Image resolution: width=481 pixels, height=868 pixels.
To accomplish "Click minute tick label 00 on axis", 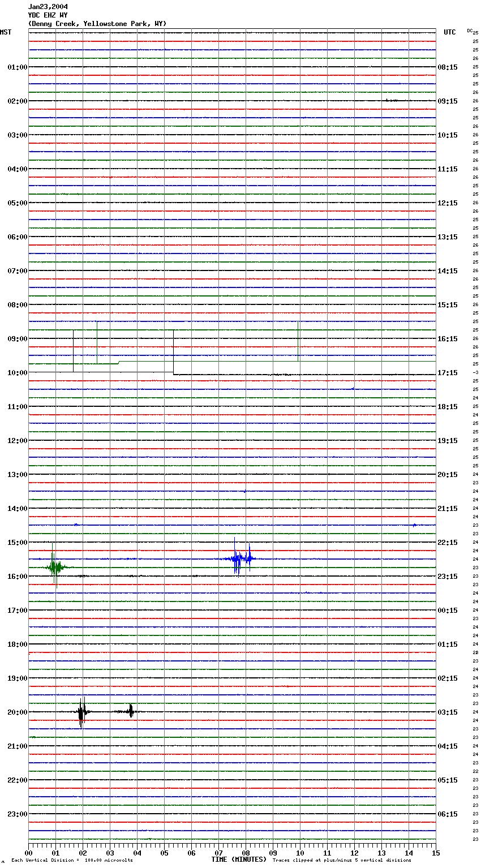I will click(28, 853).
